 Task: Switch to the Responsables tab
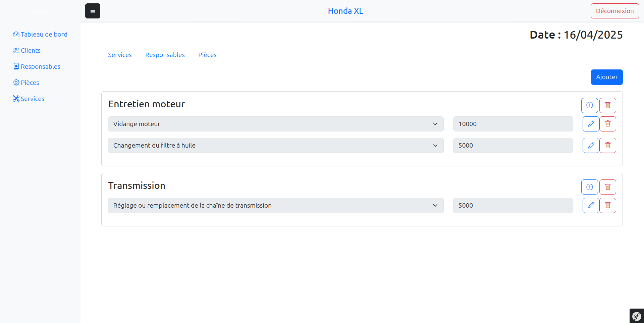165,55
